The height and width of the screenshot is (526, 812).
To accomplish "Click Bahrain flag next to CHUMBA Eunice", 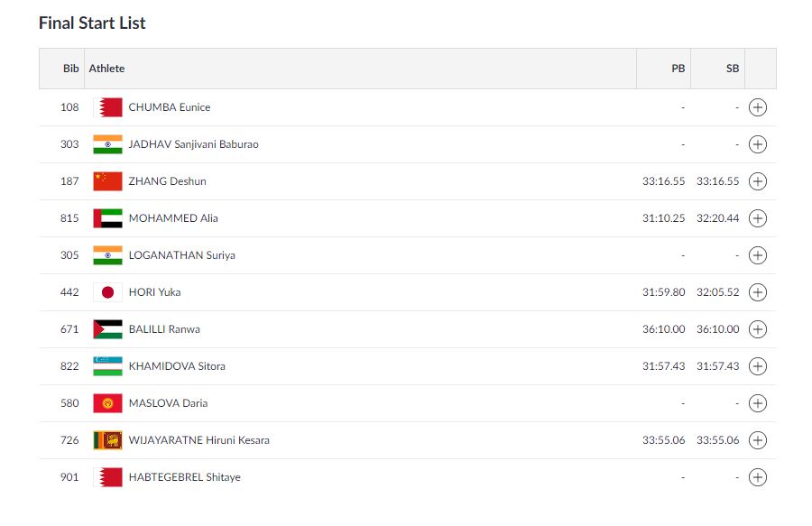I will tap(107, 107).
